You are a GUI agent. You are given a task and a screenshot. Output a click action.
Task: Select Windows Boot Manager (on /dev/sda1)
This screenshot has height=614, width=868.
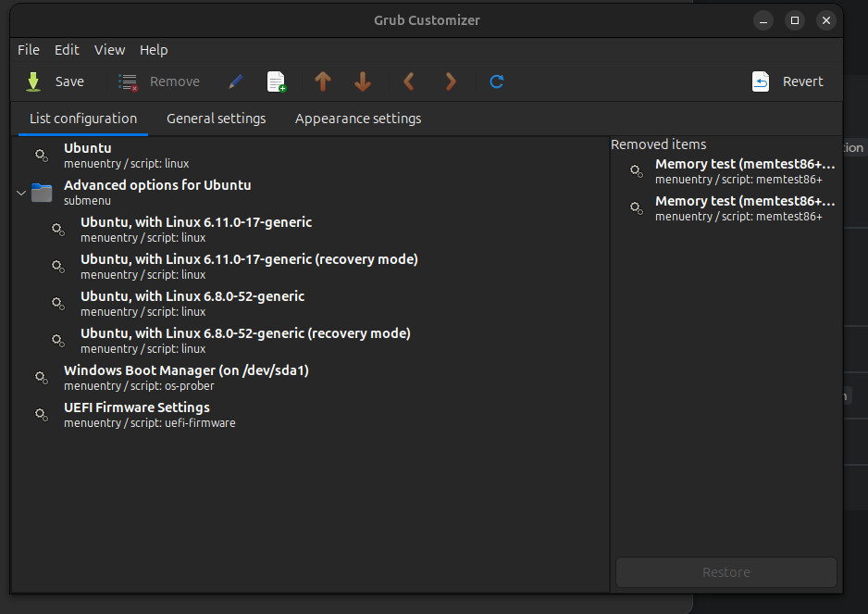click(x=310, y=377)
